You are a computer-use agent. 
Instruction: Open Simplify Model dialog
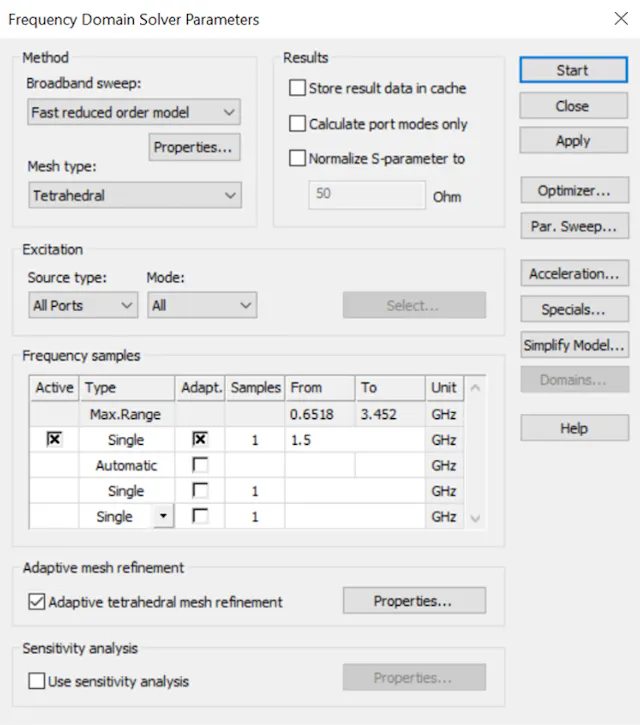pyautogui.click(x=574, y=344)
